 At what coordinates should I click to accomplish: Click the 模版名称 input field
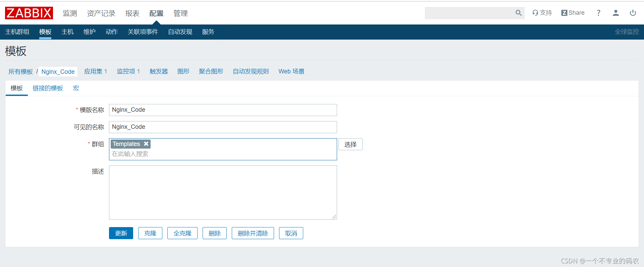223,110
